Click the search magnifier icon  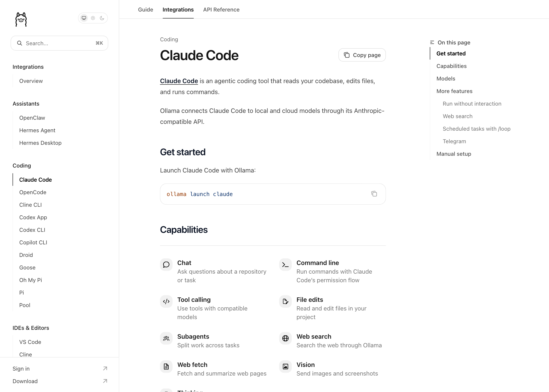point(19,43)
